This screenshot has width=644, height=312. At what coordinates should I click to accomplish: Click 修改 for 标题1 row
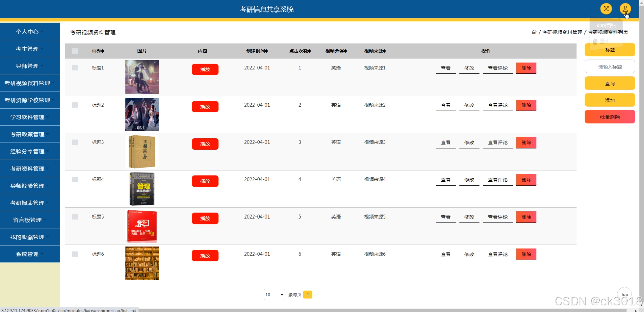[469, 68]
